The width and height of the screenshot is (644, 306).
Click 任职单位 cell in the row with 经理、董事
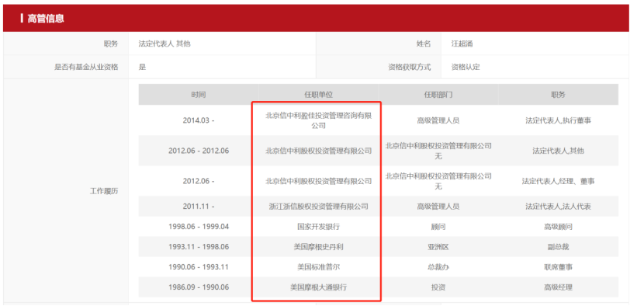point(318,181)
